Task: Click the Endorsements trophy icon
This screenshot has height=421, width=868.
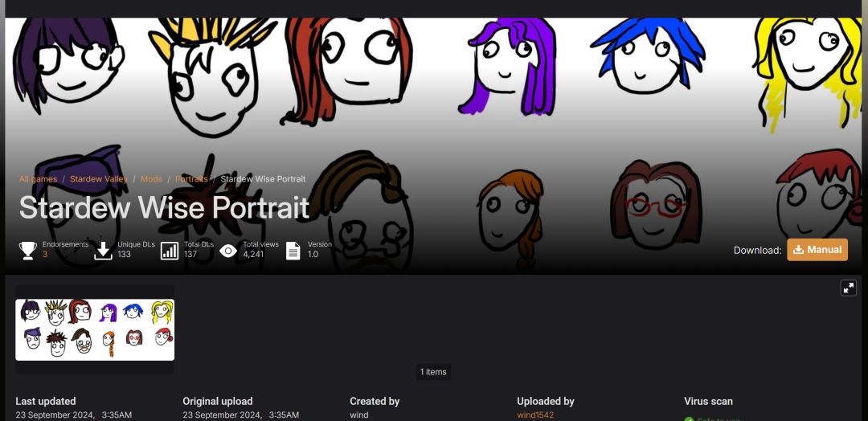Action: [27, 251]
